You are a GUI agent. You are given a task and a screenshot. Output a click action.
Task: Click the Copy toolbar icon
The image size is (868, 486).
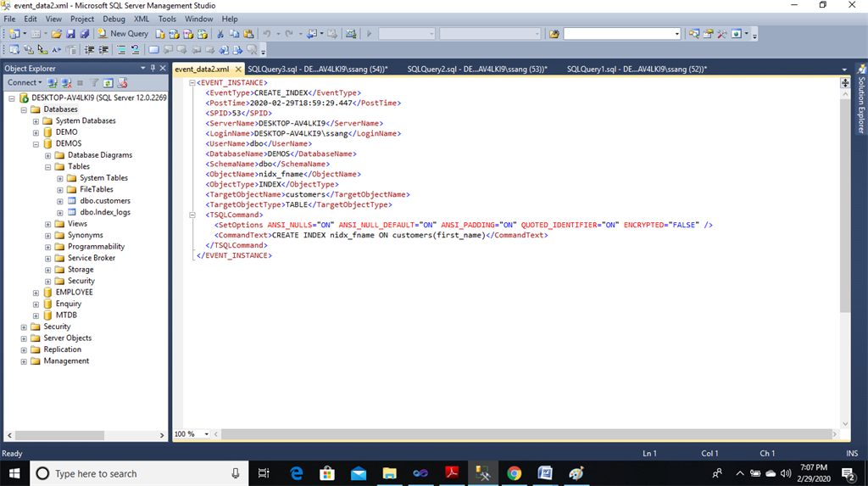tap(235, 34)
